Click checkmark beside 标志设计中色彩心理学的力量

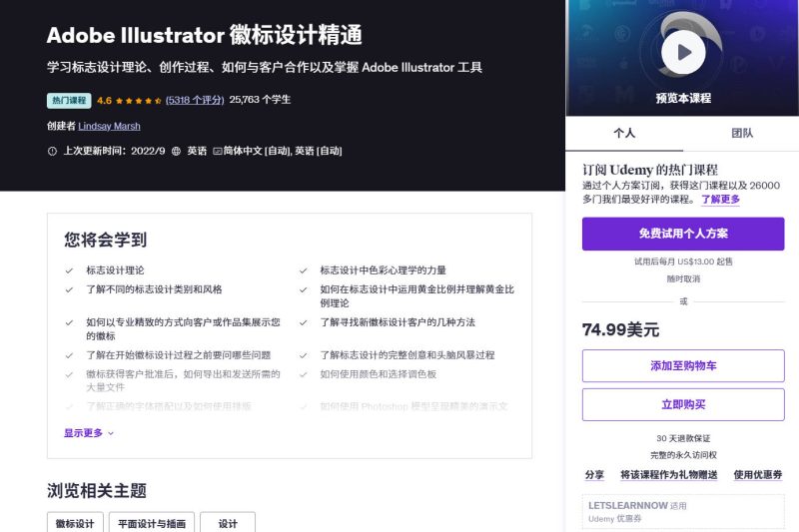[x=304, y=270]
